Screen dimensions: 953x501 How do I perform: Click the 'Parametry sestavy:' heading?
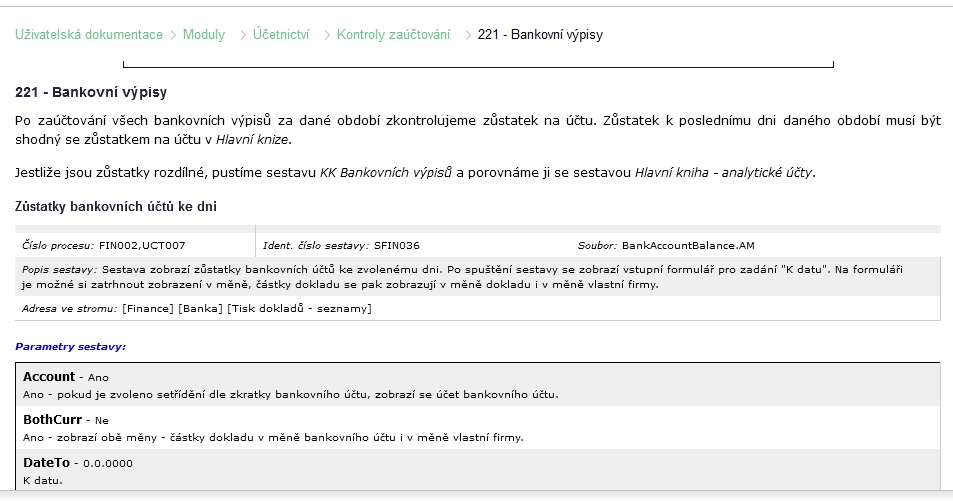point(71,347)
